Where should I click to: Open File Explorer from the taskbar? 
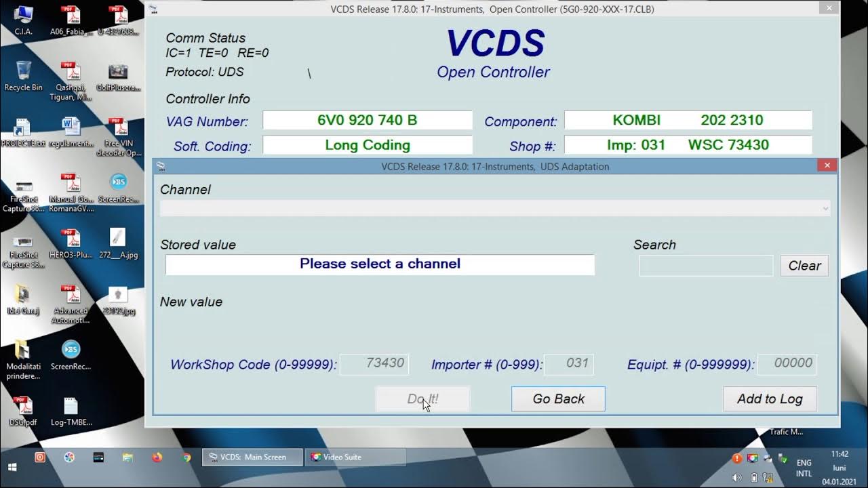click(x=127, y=457)
